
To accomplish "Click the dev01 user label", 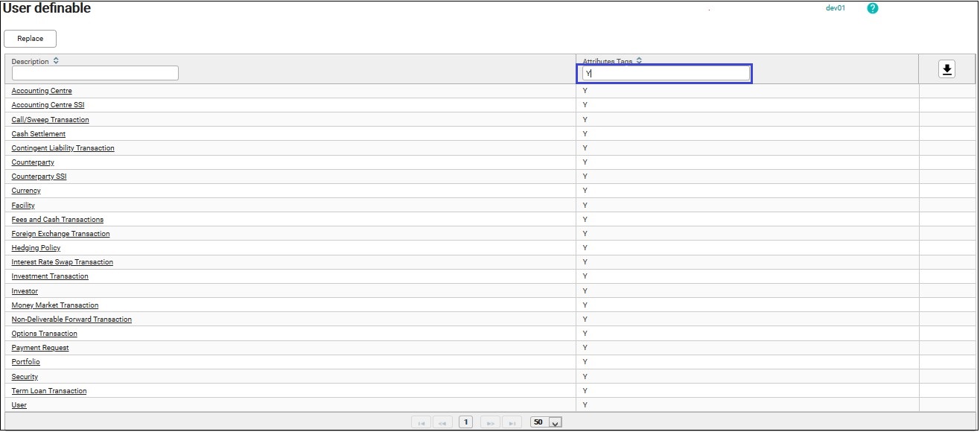I will (x=836, y=8).
